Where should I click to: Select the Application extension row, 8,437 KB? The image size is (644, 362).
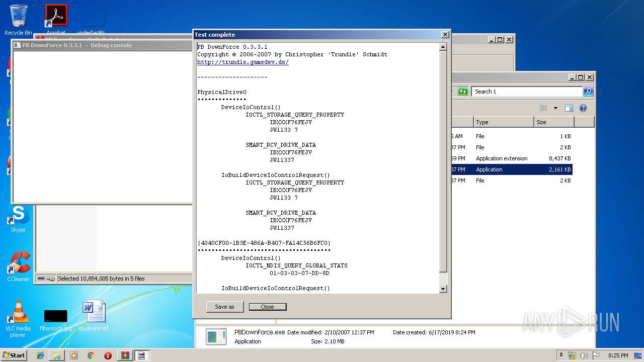(x=512, y=158)
